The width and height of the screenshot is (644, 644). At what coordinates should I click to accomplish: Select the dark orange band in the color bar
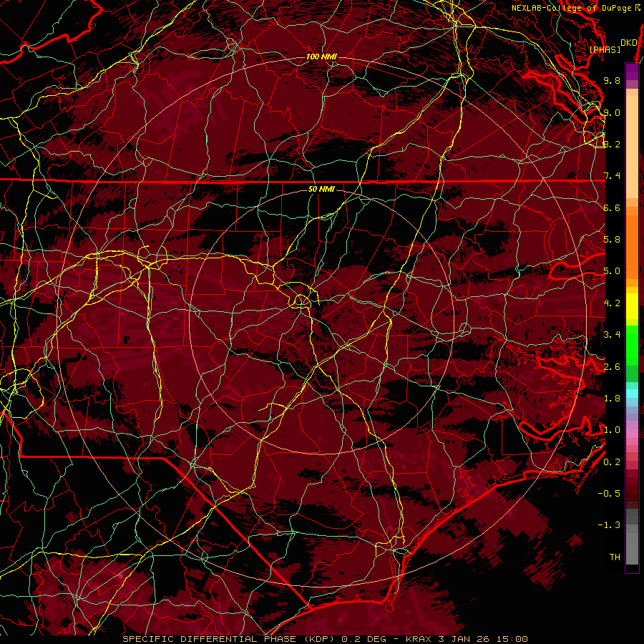pos(632,246)
